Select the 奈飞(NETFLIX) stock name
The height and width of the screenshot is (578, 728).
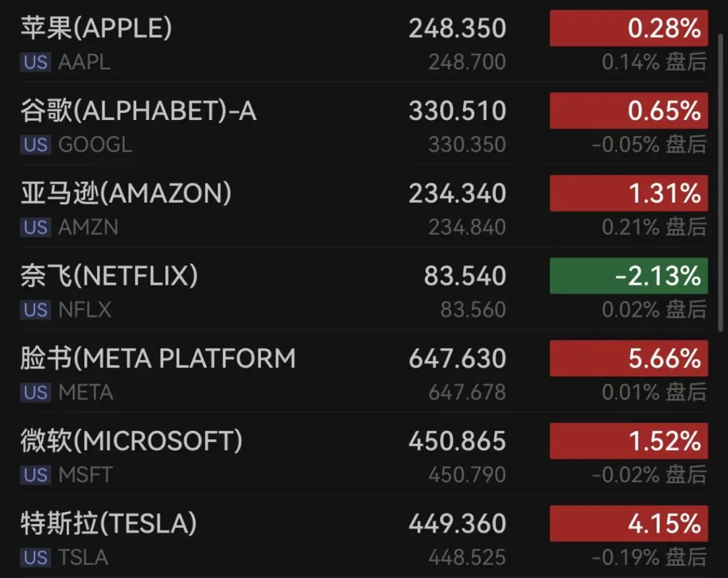point(109,276)
